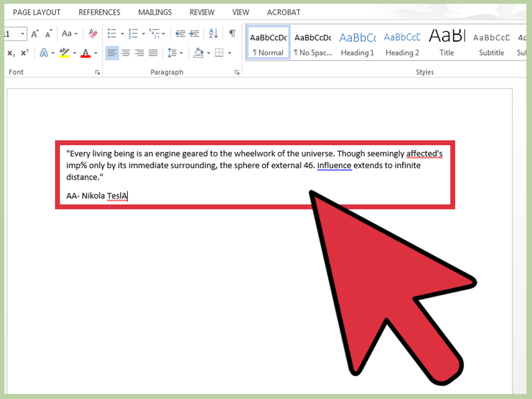The height and width of the screenshot is (399, 532).
Task: Apply red font color
Action: (x=85, y=53)
